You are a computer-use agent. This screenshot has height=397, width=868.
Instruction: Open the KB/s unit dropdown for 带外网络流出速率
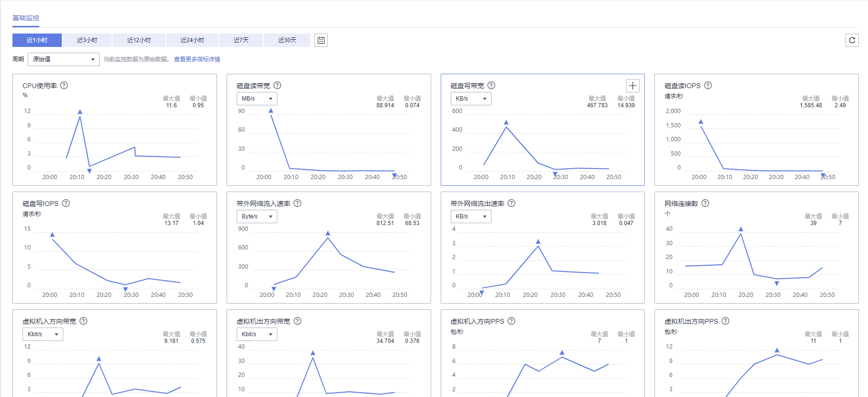tap(471, 216)
